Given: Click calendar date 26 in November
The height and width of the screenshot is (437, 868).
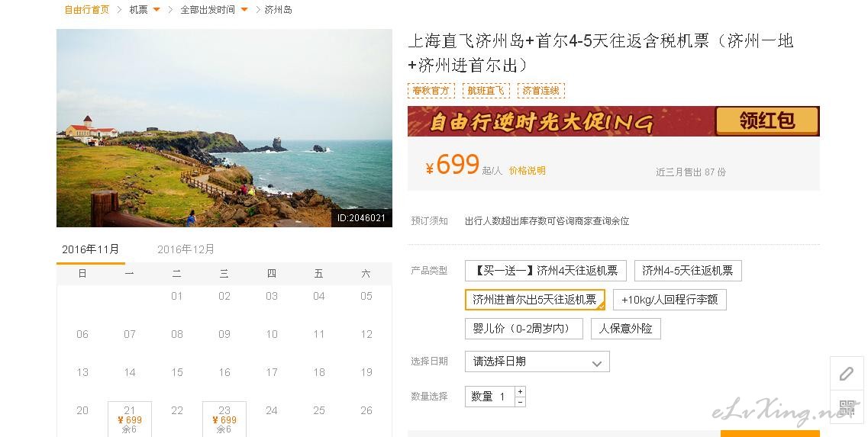Looking at the screenshot, I should [x=366, y=411].
